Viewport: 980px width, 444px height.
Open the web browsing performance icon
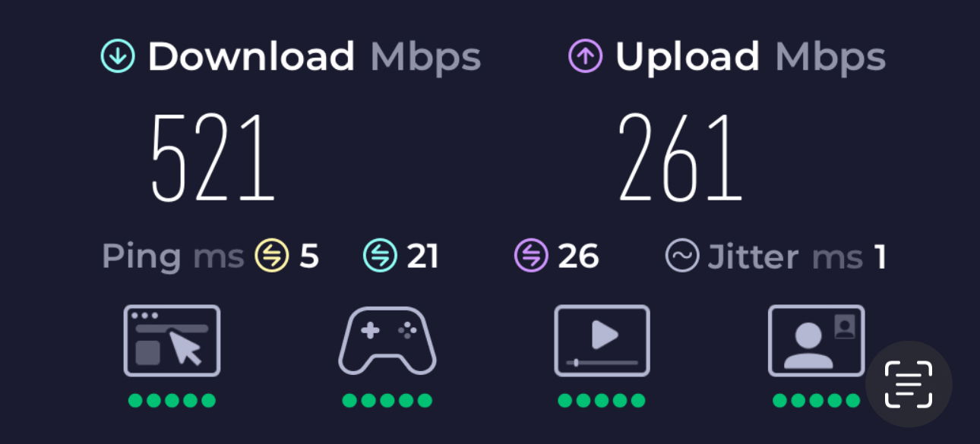pyautogui.click(x=172, y=340)
